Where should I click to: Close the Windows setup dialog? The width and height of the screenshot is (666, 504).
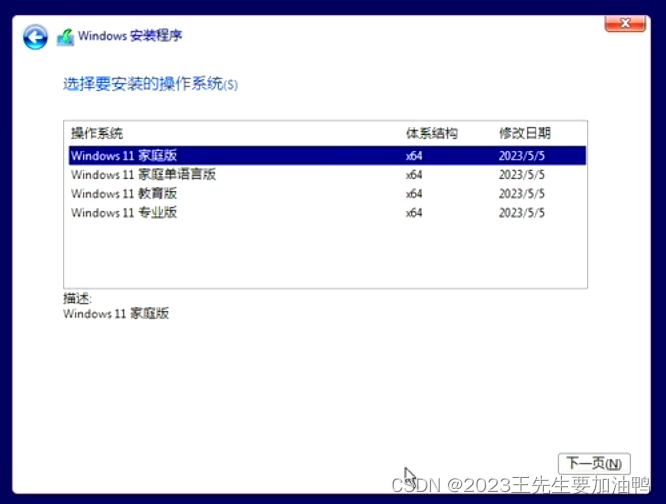coord(625,23)
